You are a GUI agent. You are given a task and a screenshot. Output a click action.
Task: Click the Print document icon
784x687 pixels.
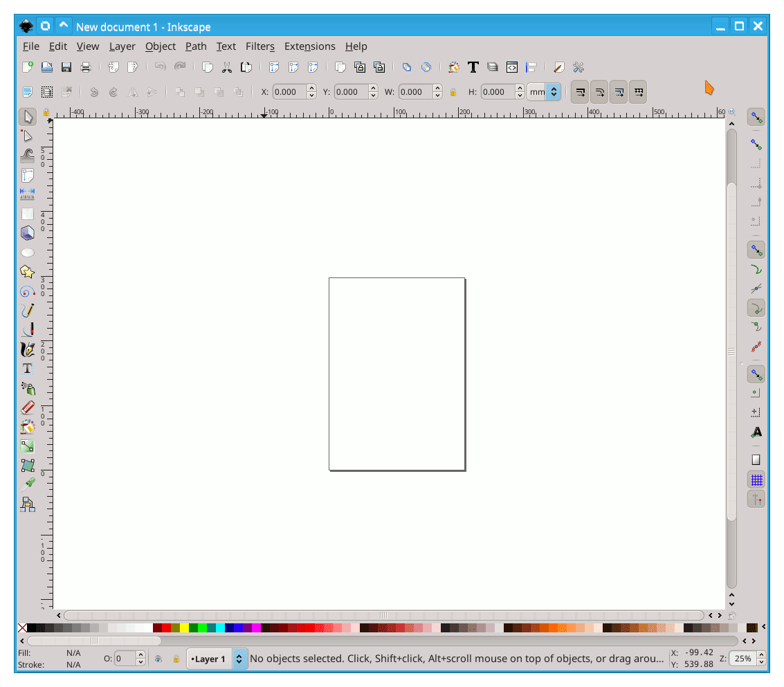[x=86, y=67]
